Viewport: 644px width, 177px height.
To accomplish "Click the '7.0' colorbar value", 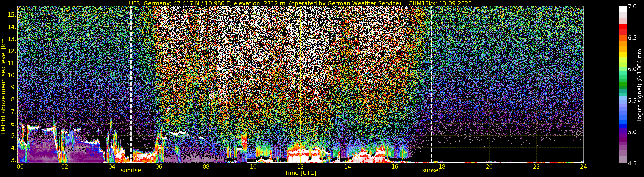I will [632, 6].
